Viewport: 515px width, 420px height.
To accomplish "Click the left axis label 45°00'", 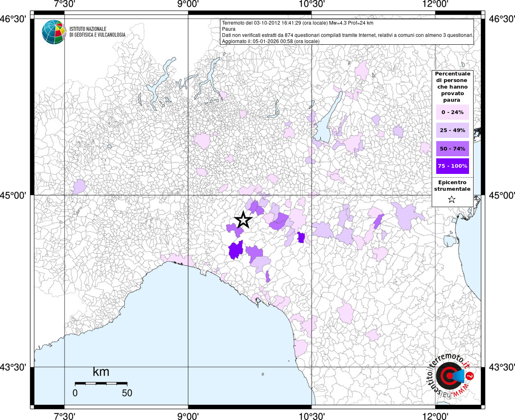I will point(13,195).
